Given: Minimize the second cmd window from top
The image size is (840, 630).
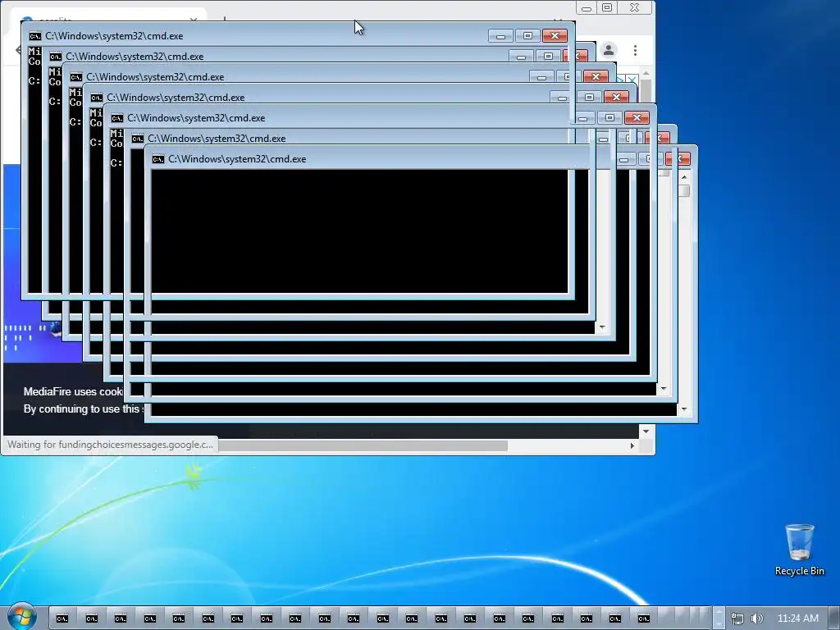Looking at the screenshot, I should pyautogui.click(x=521, y=57).
